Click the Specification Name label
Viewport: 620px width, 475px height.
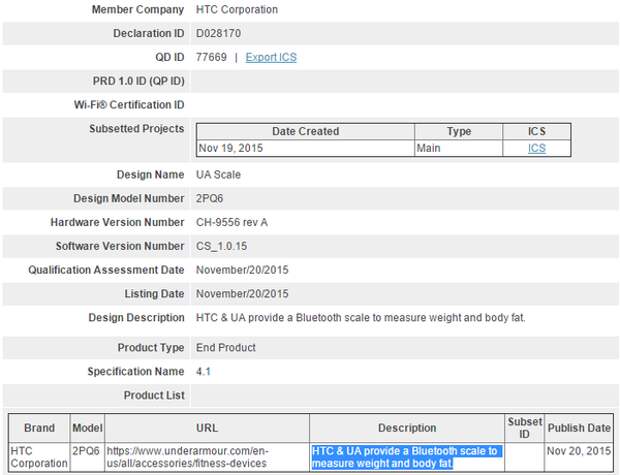click(x=136, y=372)
